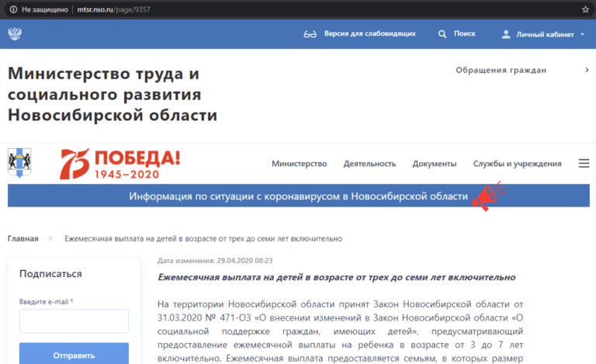Go to Главная breadcrumb link
Screen dimensions: 596x364
tap(23, 238)
